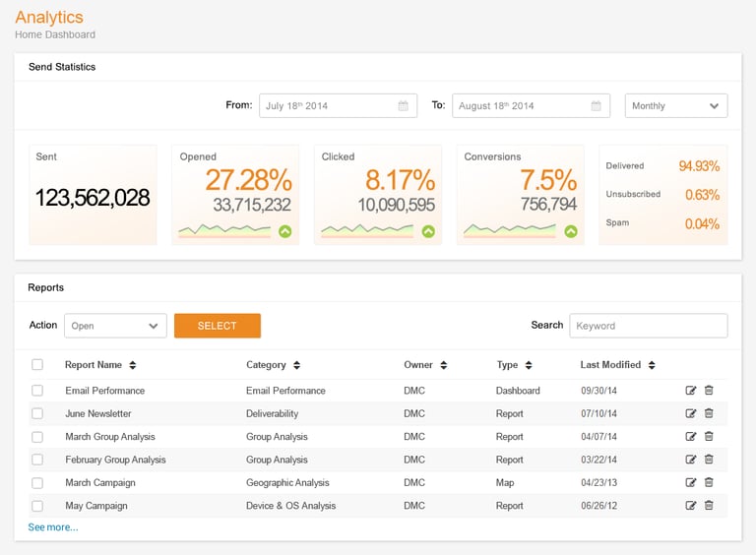Open the Action dropdown showing Open
This screenshot has height=555, width=756.
click(x=115, y=326)
